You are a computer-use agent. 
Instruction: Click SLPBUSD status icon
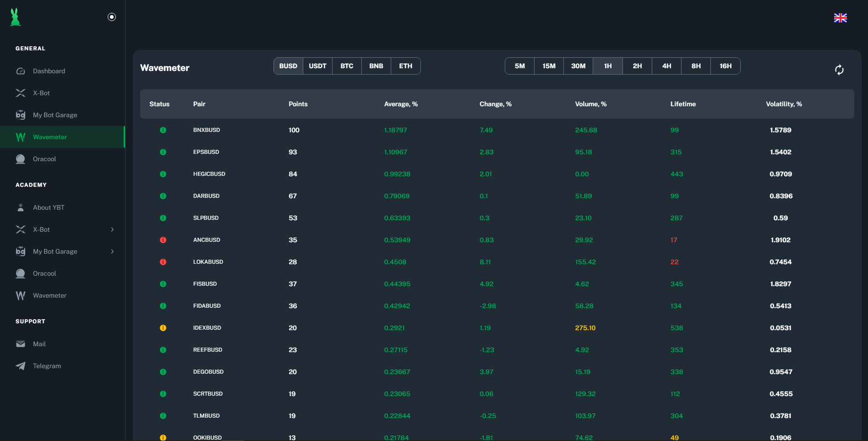[163, 218]
